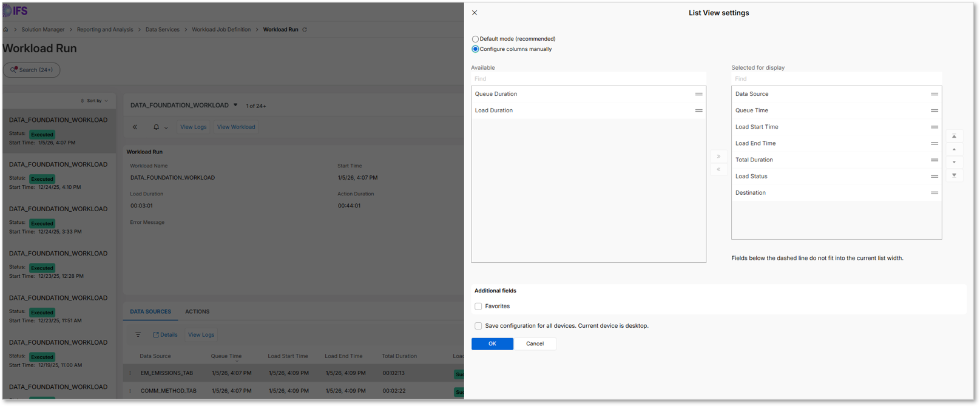Screen dimensions: 980x406
Task: Collapse the record list panel
Action: (135, 127)
